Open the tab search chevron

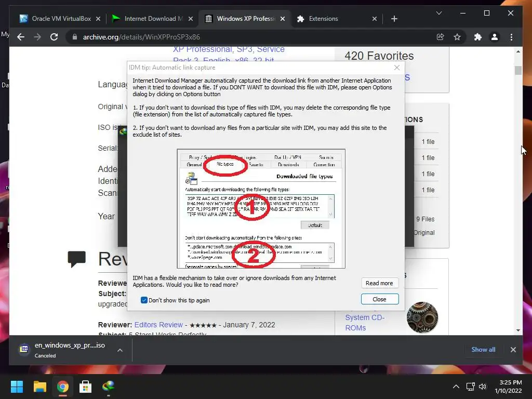click(438, 13)
